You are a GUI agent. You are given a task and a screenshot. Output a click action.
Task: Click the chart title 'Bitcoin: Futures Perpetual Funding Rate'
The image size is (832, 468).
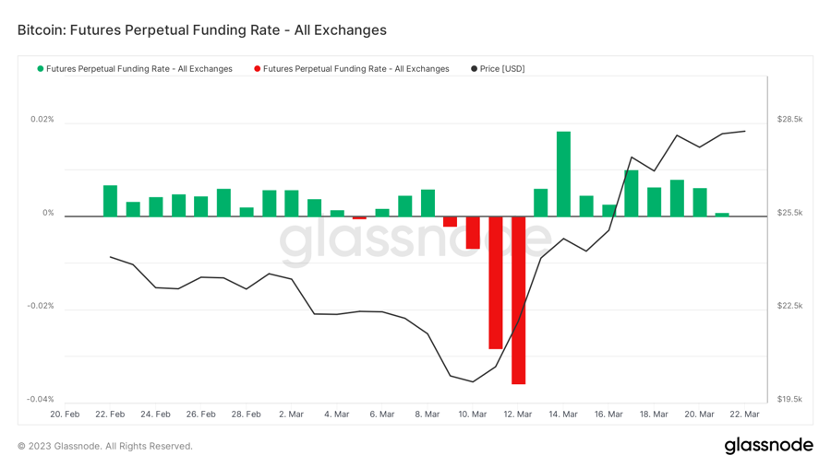point(202,30)
